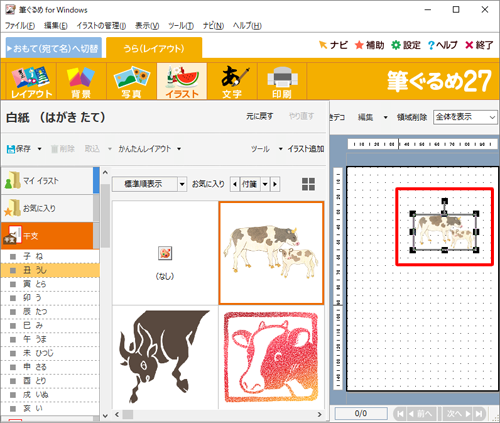Open the ツール(T) menu
Viewport: 500px width, 423px height.
click(x=181, y=26)
